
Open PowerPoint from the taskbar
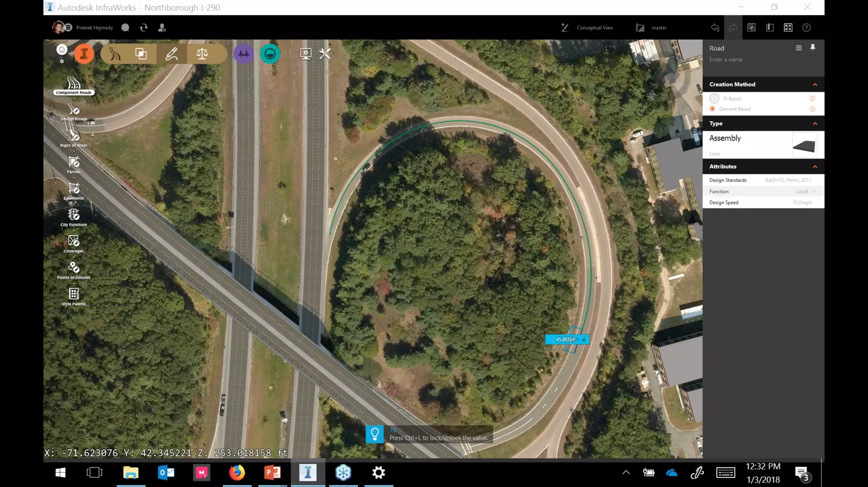click(x=272, y=472)
